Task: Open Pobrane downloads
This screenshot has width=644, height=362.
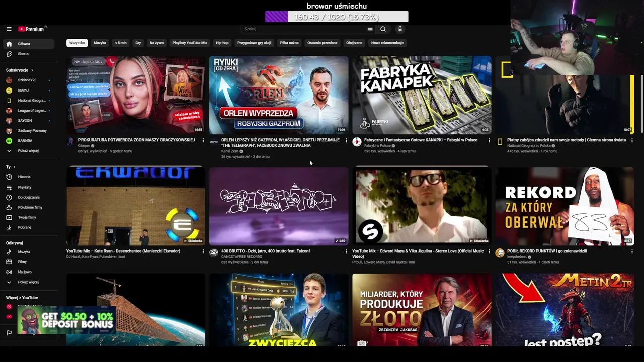Action: tap(28, 227)
